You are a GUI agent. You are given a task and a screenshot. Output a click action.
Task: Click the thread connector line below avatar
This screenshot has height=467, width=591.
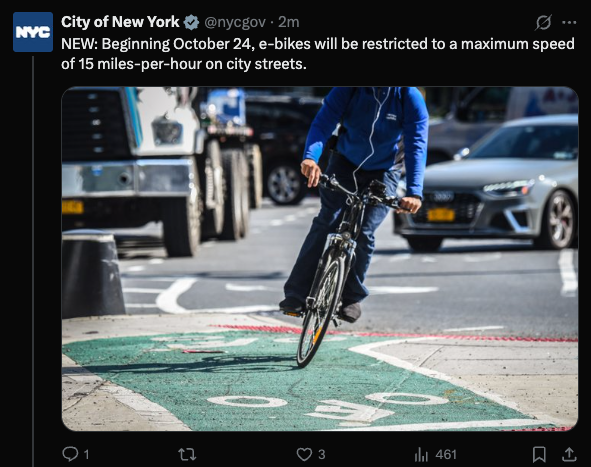(33, 261)
